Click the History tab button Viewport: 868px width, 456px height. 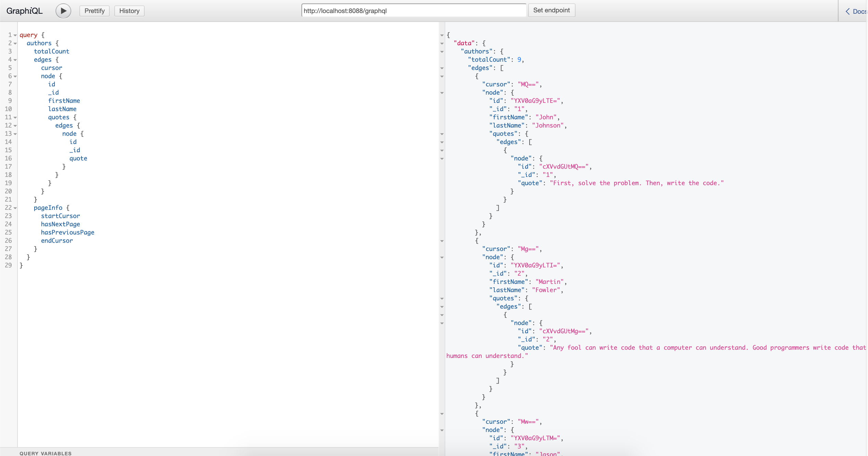point(128,10)
